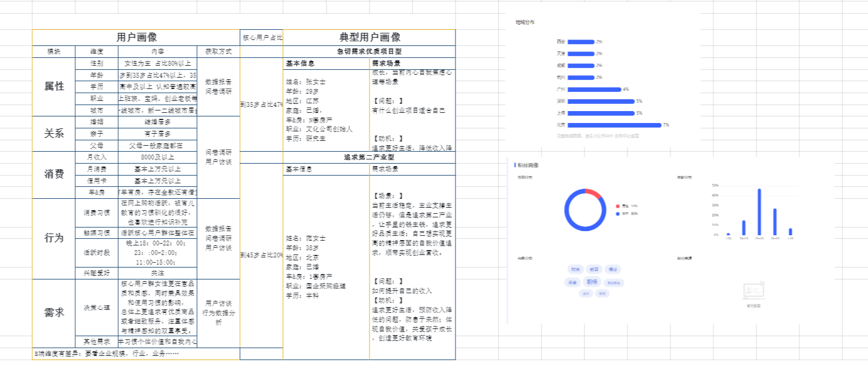Click the 广州 4% bar in chart

595,89
